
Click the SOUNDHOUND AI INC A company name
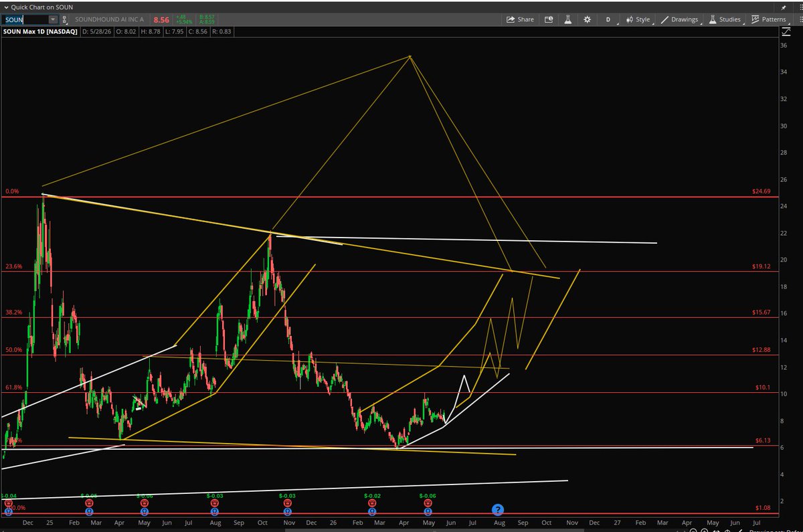[x=109, y=19]
